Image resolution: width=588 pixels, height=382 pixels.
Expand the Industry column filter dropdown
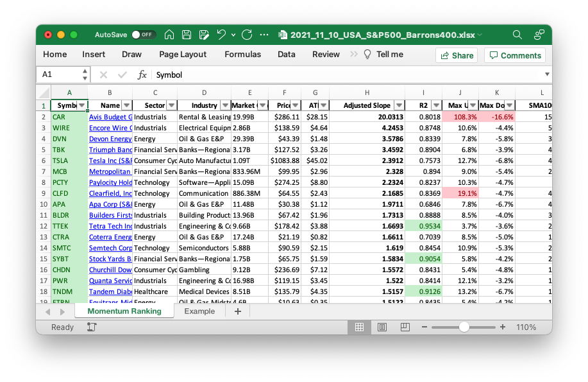pos(225,105)
